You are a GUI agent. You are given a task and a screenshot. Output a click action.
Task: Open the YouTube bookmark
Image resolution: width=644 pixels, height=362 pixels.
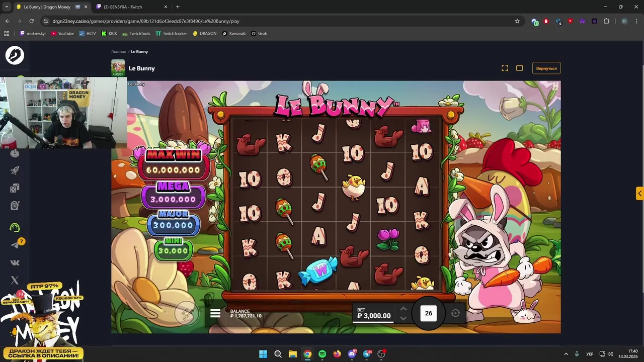tap(62, 33)
